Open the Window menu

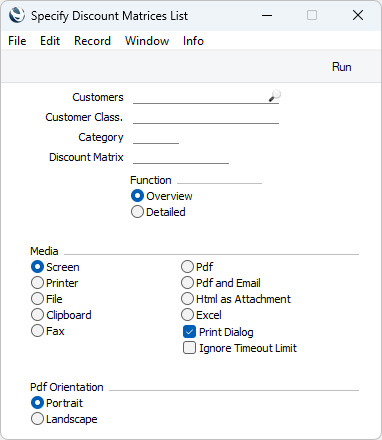coord(147,41)
